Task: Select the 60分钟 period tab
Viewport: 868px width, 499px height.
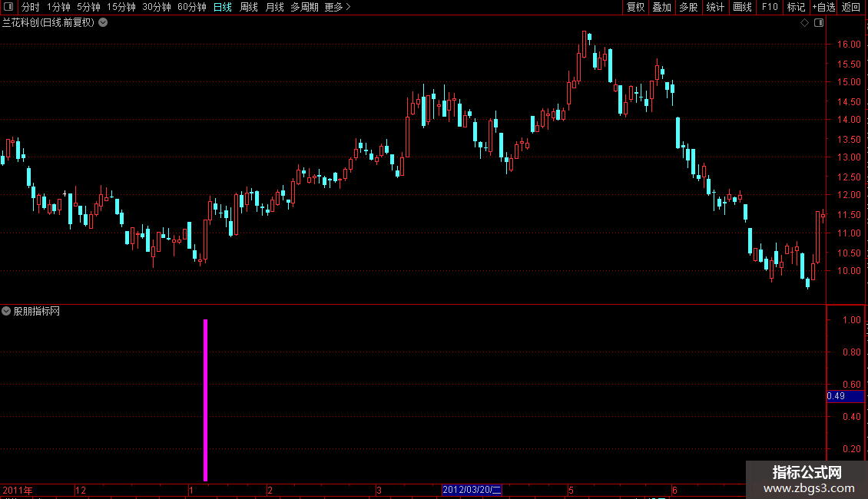Action: point(192,7)
